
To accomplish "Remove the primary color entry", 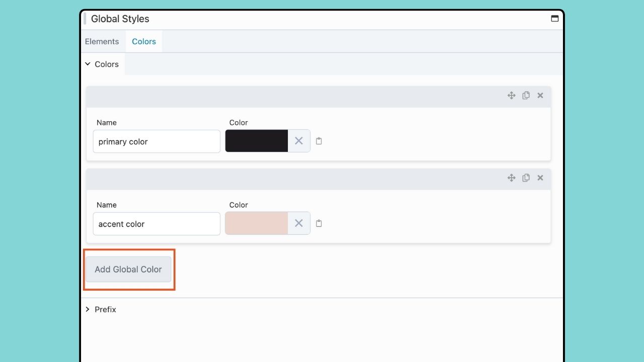I will pyautogui.click(x=540, y=96).
